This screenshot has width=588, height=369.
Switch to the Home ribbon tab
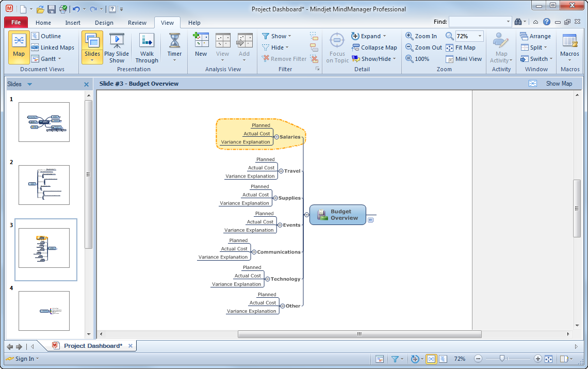pyautogui.click(x=43, y=23)
